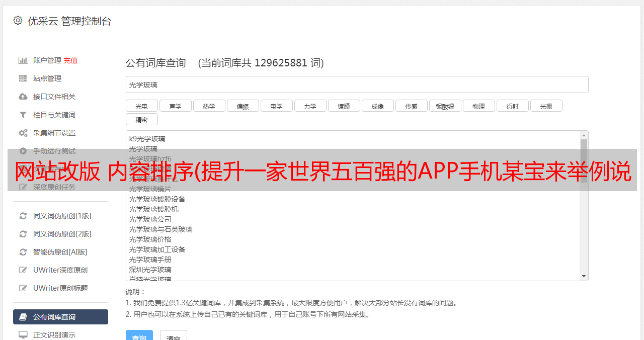The height and width of the screenshot is (340, 644).
Task: Choose the 光电 tag button
Action: click(x=142, y=106)
